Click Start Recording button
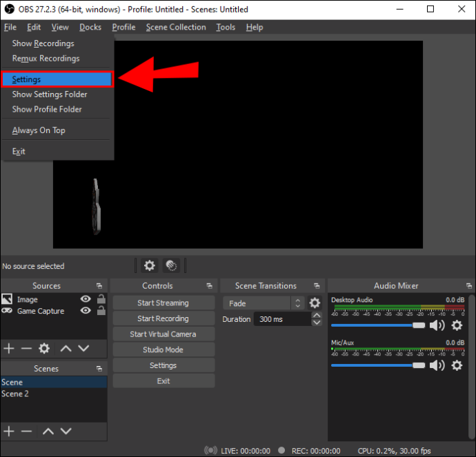This screenshot has height=457, width=476. [x=163, y=318]
